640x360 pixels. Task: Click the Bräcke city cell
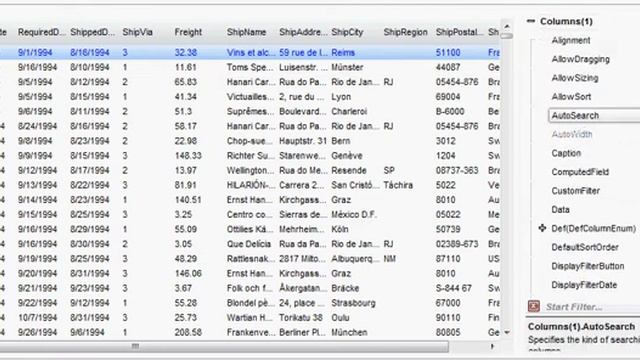pos(345,288)
